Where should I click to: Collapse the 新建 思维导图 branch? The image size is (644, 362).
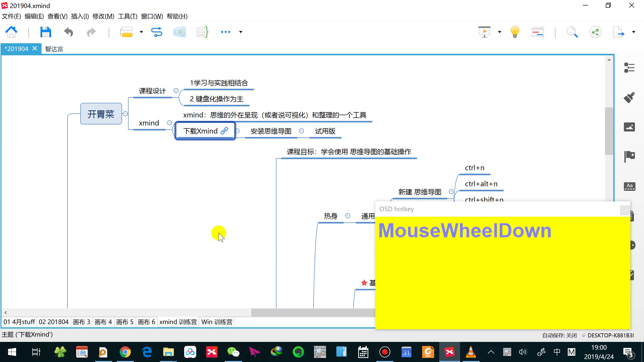(451, 192)
